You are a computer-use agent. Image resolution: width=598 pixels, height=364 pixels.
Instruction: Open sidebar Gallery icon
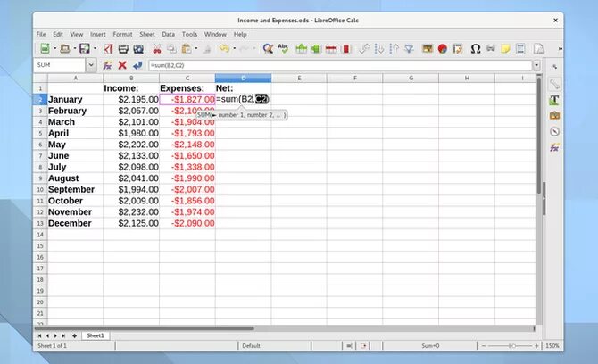pyautogui.click(x=554, y=115)
